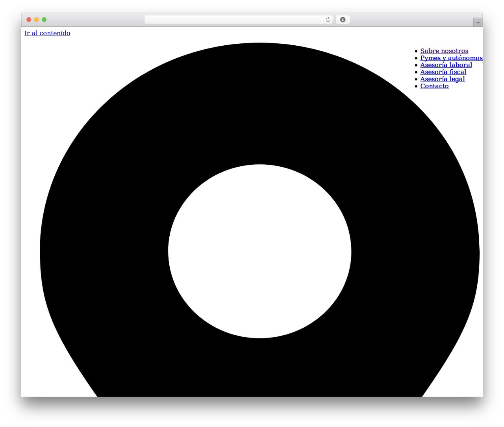Open the 'Contacto' page link
The image size is (504, 427).
pos(434,86)
